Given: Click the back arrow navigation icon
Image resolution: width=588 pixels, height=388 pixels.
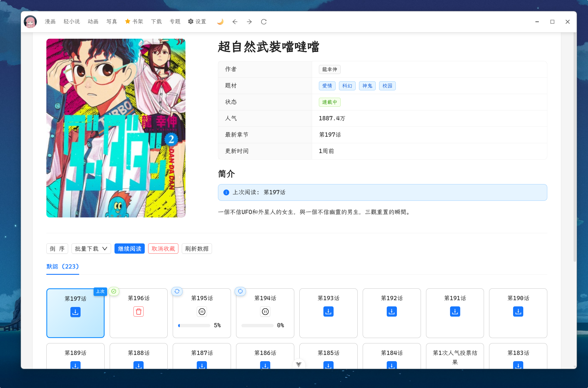Looking at the screenshot, I should 235,22.
